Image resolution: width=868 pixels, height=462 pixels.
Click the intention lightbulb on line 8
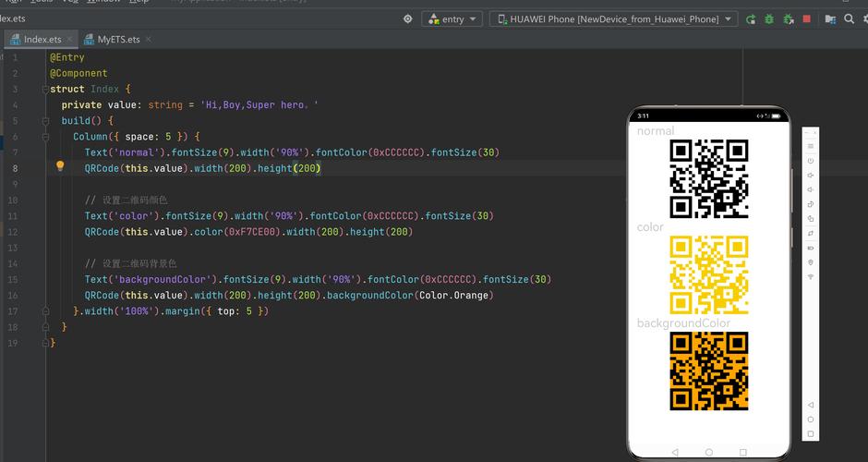coord(60,167)
